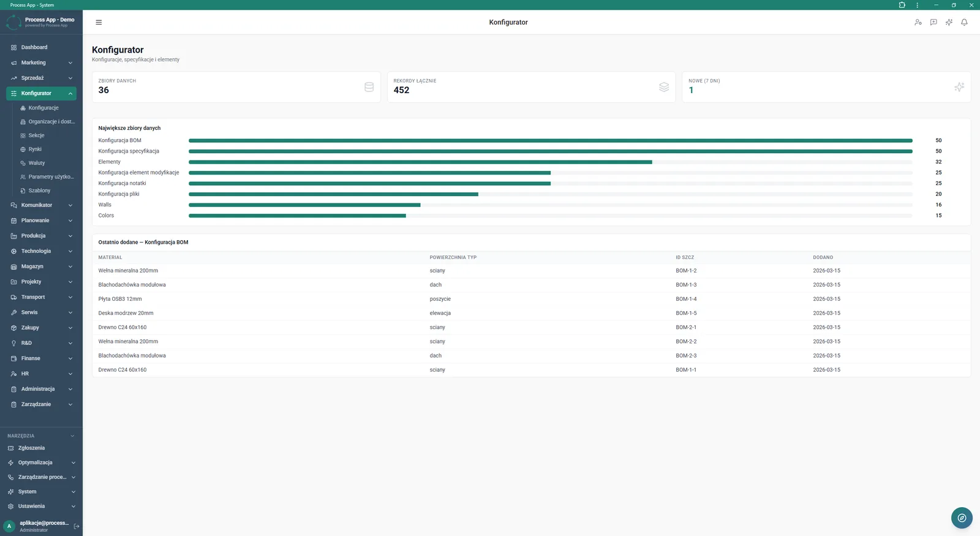Click the HR people icon
The width and height of the screenshot is (980, 536).
(x=13, y=374)
